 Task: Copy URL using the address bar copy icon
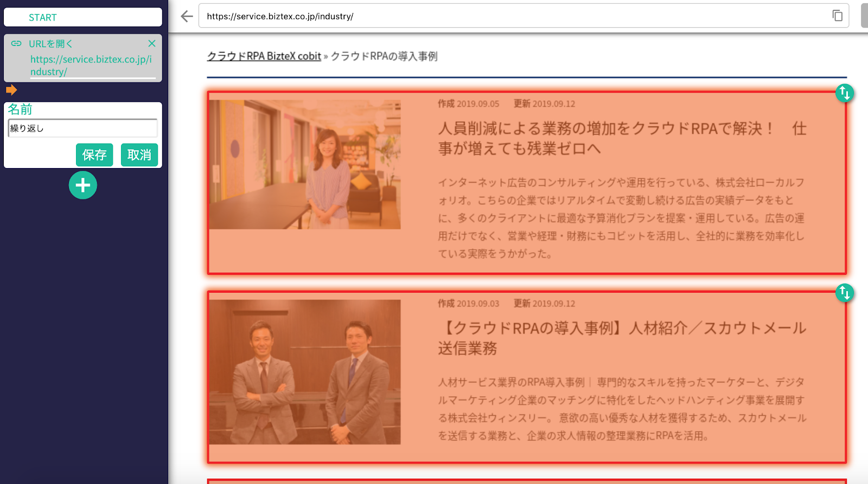coord(838,16)
